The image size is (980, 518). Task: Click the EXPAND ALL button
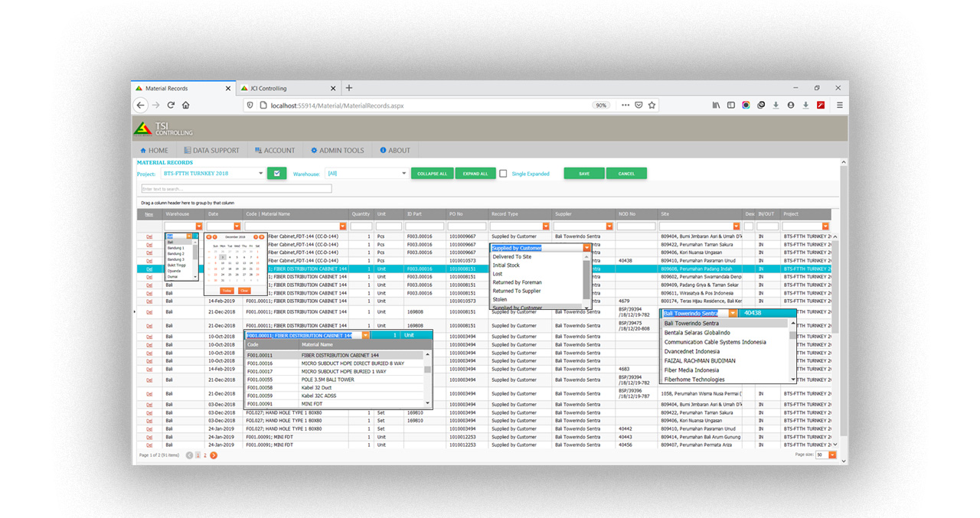pos(475,173)
